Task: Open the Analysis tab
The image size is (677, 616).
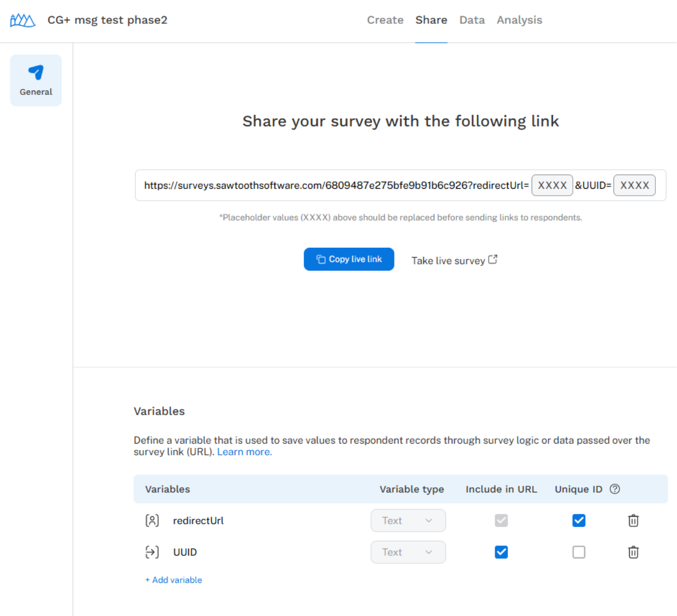Action: pyautogui.click(x=519, y=20)
